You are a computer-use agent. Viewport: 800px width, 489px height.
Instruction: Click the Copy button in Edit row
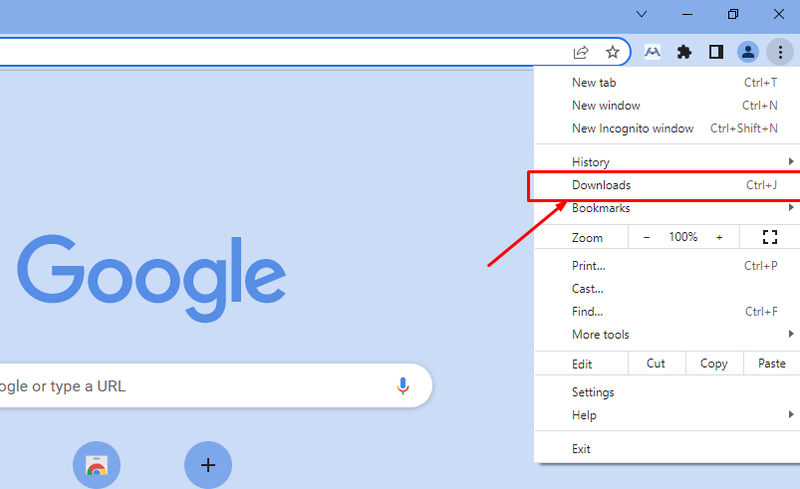click(714, 363)
